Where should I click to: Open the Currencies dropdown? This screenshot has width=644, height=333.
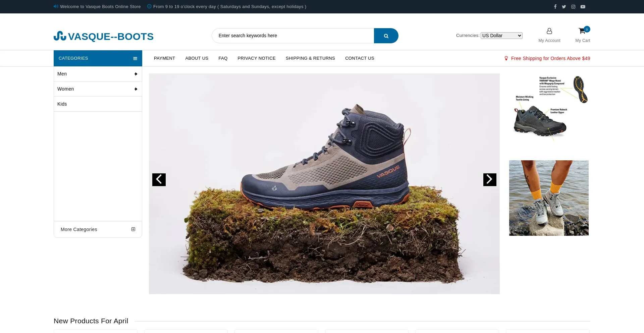click(x=501, y=36)
